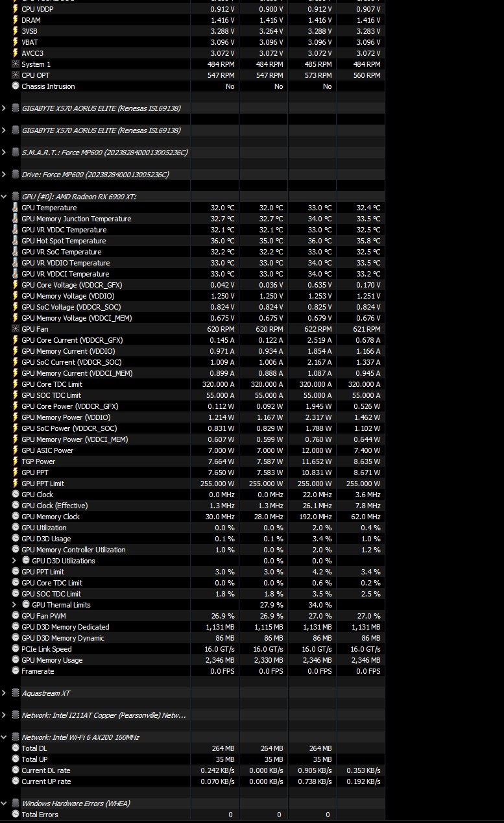Select the CPU VDDP row
The height and width of the screenshot is (823, 504).
click(x=193, y=9)
